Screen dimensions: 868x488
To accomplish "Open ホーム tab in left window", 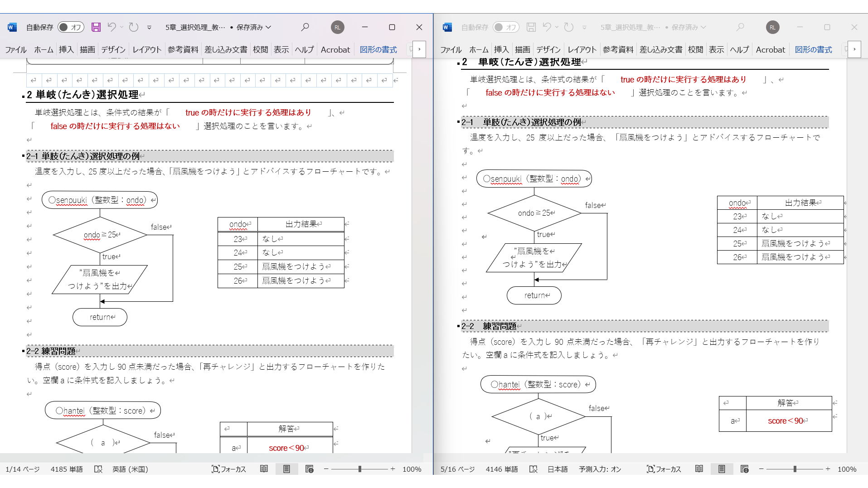I will (44, 49).
